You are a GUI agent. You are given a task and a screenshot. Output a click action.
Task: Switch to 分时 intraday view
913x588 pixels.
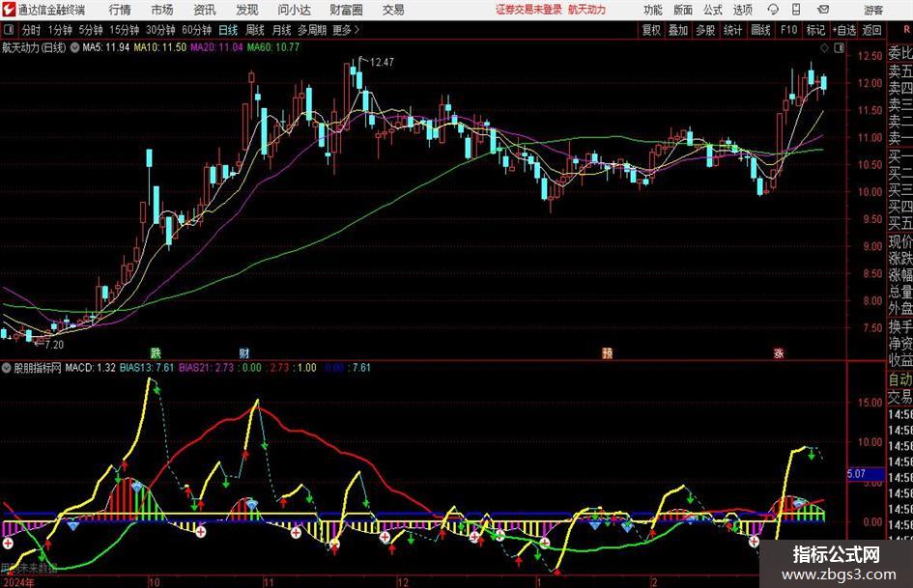point(32,30)
